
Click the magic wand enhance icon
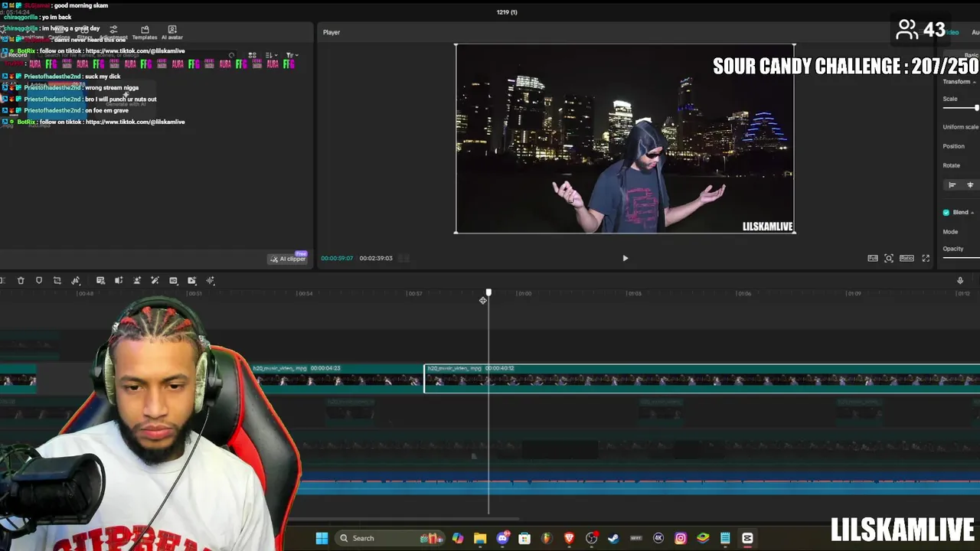155,281
